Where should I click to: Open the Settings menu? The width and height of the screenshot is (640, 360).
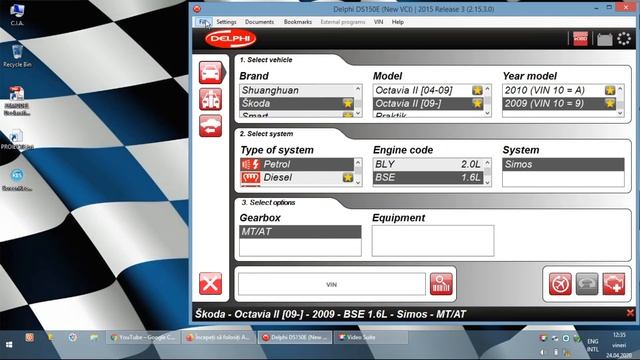click(x=226, y=22)
